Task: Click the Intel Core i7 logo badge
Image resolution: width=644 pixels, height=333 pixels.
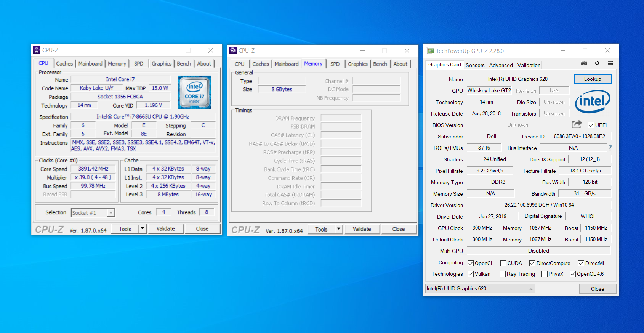Action: [x=194, y=92]
